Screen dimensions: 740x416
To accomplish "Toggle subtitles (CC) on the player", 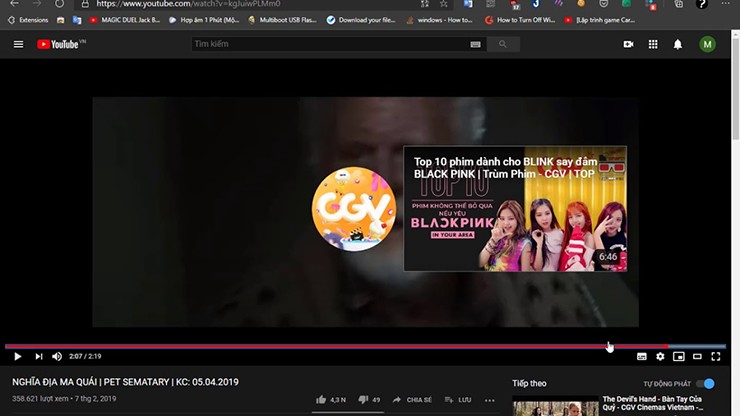I will pyautogui.click(x=641, y=357).
